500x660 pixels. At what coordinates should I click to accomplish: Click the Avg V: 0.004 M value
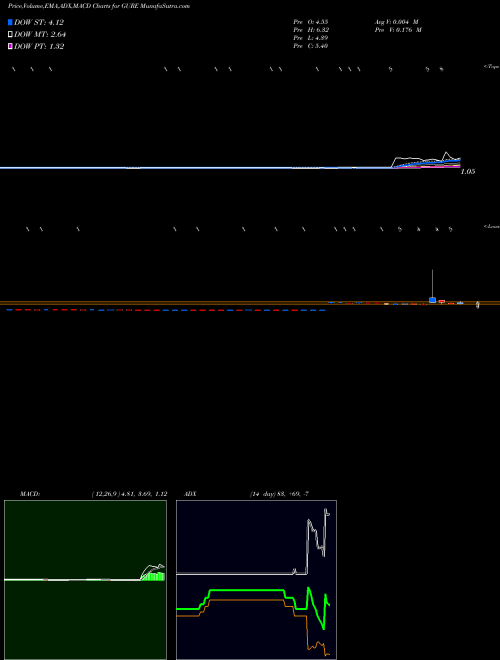396,21
